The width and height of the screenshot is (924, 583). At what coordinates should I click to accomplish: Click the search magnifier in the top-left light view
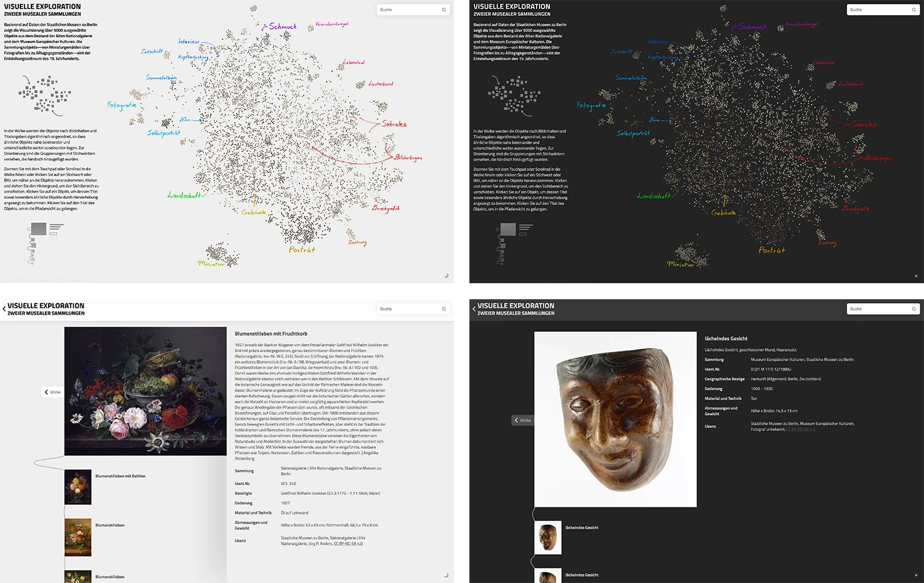[444, 10]
